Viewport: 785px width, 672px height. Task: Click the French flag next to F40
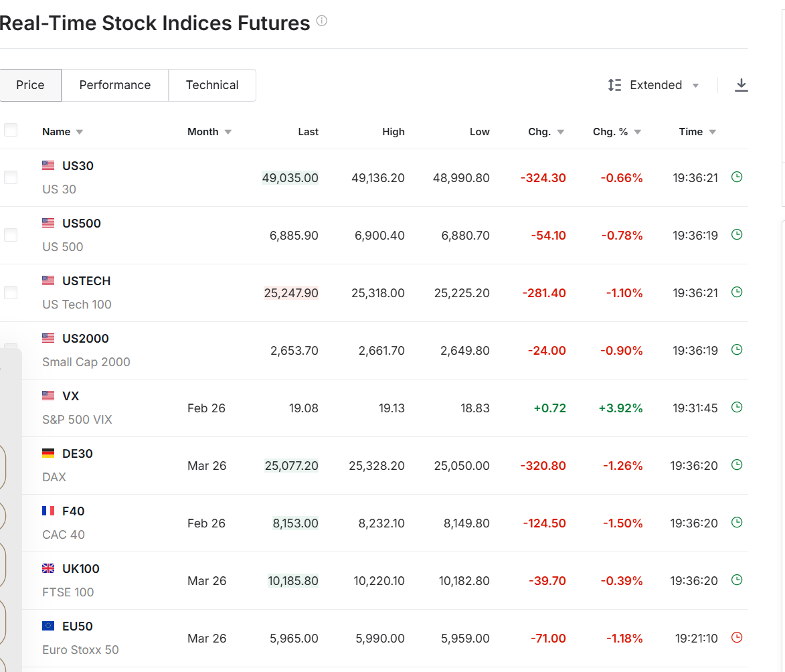click(x=48, y=511)
